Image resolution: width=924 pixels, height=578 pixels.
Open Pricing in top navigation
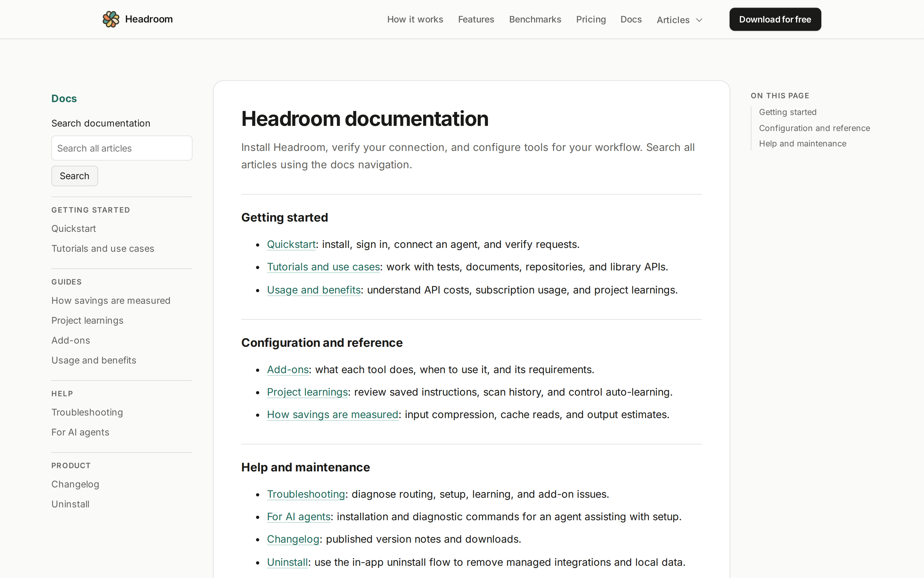(591, 20)
